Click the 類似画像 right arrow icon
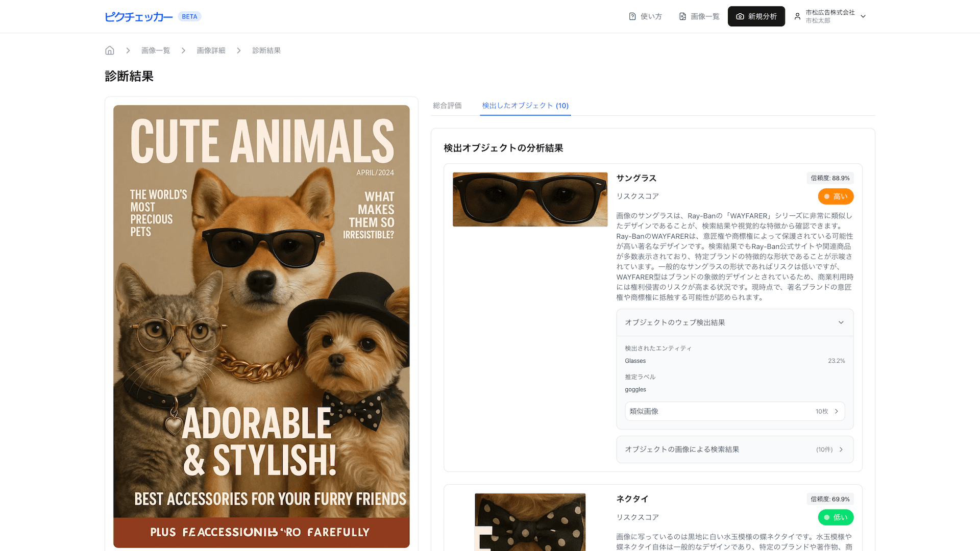Image resolution: width=980 pixels, height=551 pixels. 836,412
